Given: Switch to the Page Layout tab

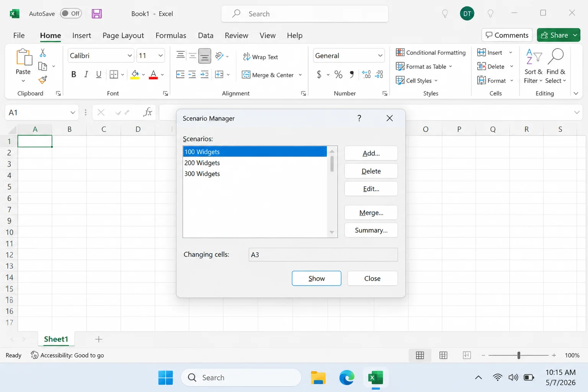Looking at the screenshot, I should pyautogui.click(x=123, y=36).
